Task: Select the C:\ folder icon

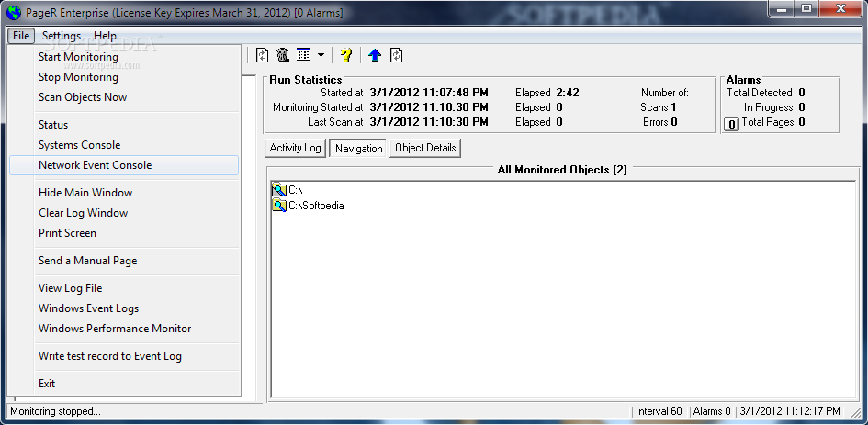Action: tap(279, 190)
